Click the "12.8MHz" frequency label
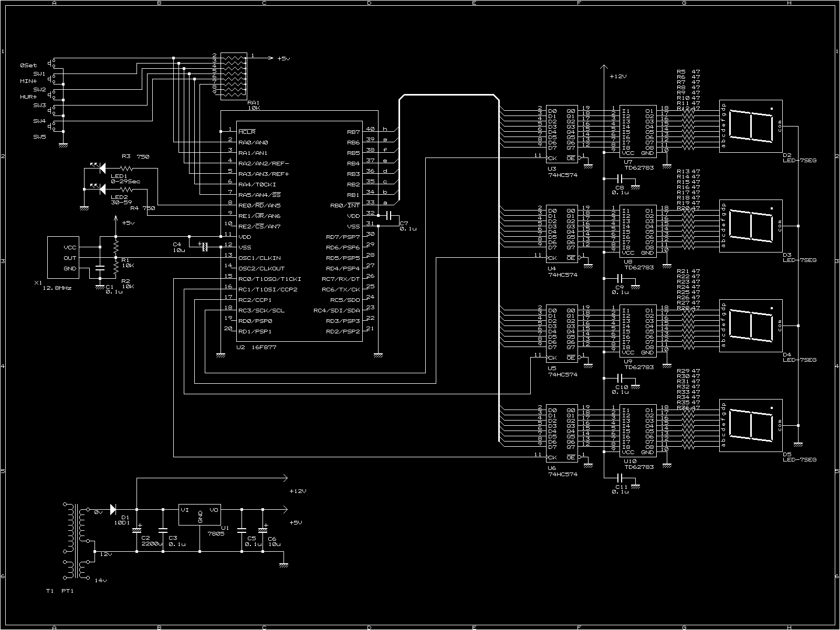 coord(57,288)
